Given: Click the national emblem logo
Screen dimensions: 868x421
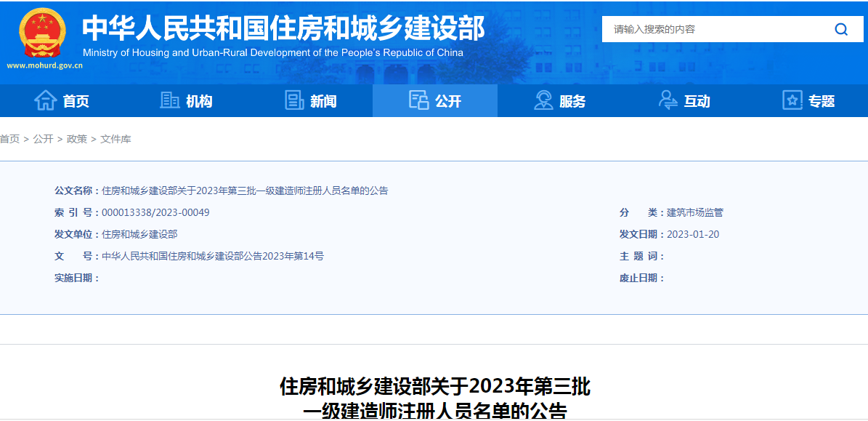Looking at the screenshot, I should tap(42, 33).
